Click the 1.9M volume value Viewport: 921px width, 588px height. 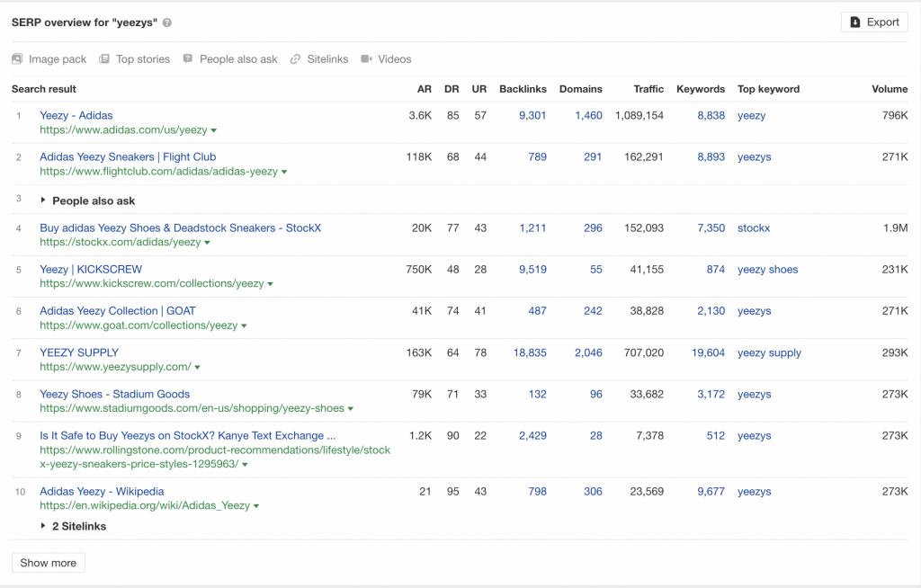(895, 227)
